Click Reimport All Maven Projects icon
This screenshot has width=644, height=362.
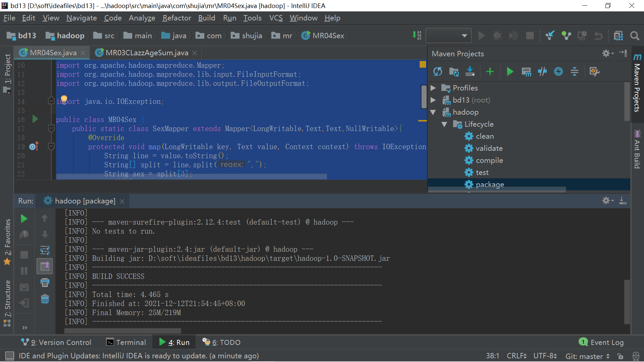click(437, 71)
